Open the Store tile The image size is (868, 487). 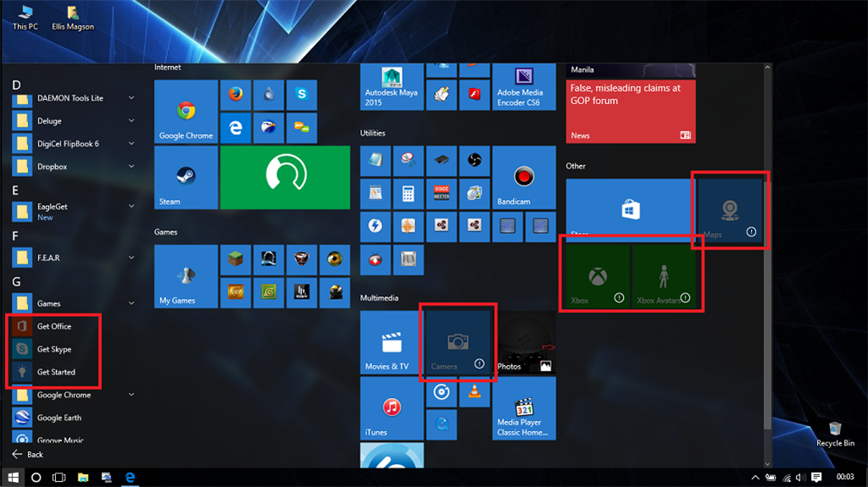pos(631,210)
